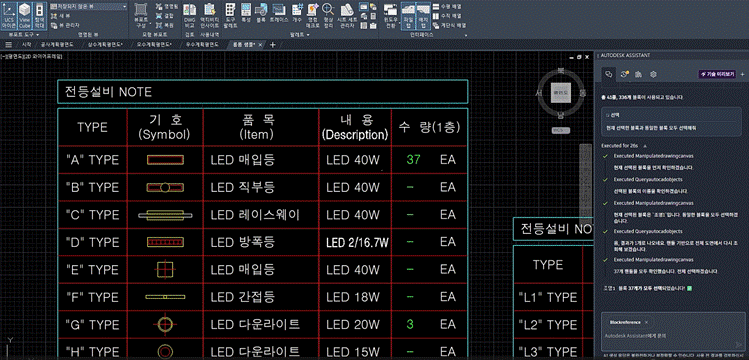Viewport: 749px width, 360px height.
Task: Open Activity Insights palette
Action: pos(209,16)
